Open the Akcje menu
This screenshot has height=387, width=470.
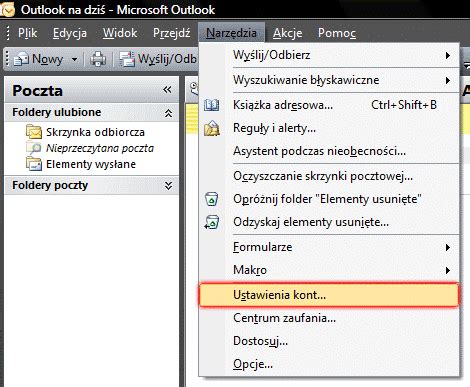point(288,33)
